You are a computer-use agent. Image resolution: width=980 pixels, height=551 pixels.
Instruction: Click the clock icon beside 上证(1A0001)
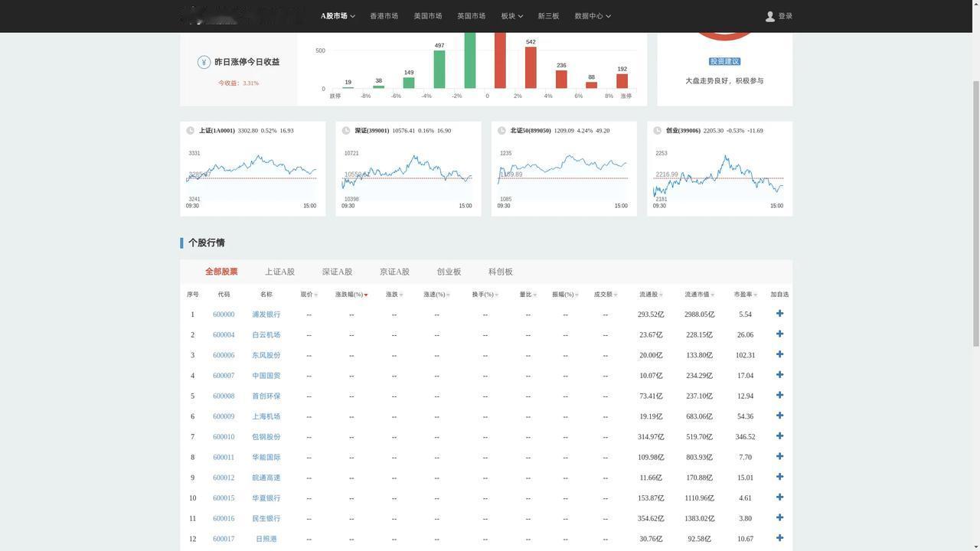pyautogui.click(x=191, y=131)
